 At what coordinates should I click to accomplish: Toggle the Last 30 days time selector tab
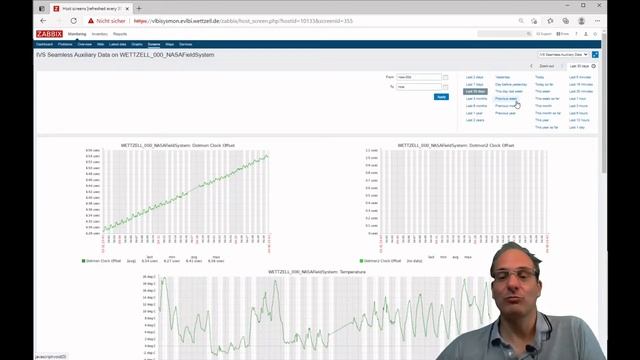click(582, 66)
